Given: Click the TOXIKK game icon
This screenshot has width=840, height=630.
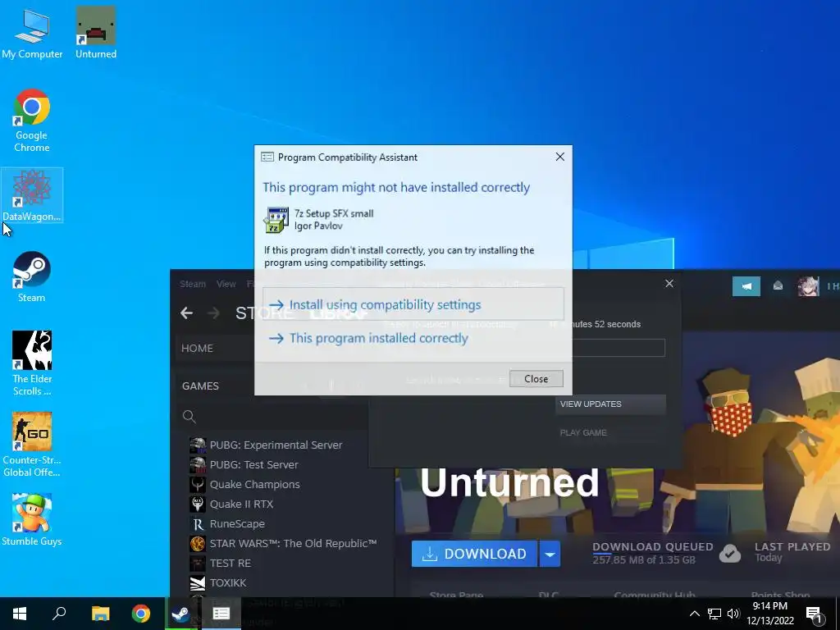Looking at the screenshot, I should (x=198, y=583).
